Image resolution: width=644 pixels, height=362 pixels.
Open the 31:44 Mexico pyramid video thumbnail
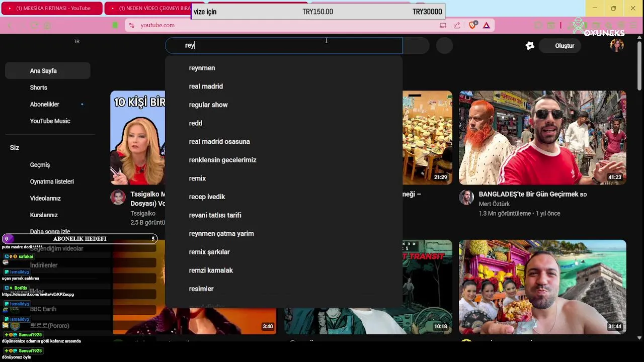point(542,287)
